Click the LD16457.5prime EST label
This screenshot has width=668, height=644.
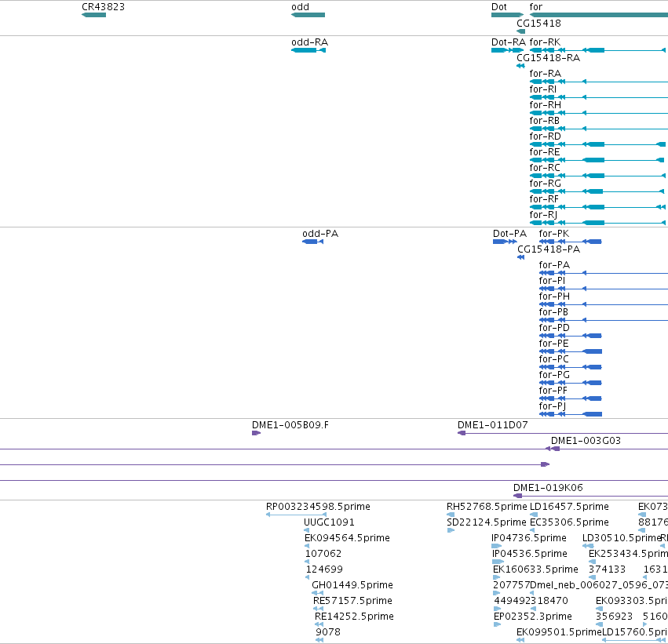(x=569, y=507)
